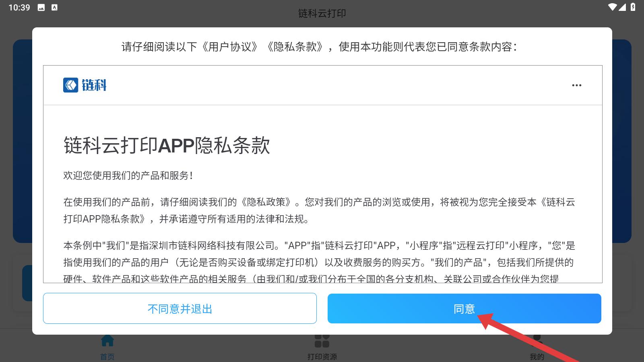Click the 10:39 clock in the status bar
This screenshot has width=644, height=362.
tap(19, 8)
